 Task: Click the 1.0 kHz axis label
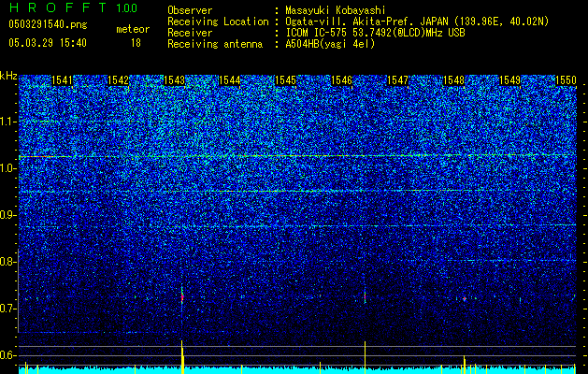(x=7, y=168)
